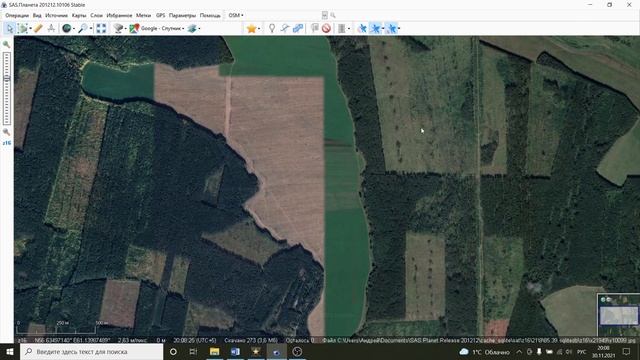Screen dimensions: 640x360
Task: Add a new placemark pin
Action: pos(272,28)
